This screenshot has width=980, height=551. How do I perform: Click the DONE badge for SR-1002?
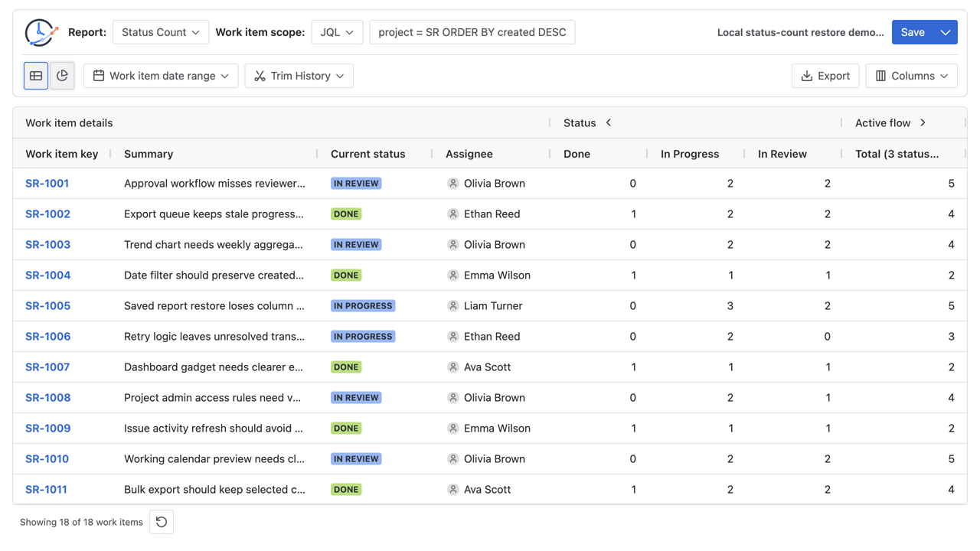click(346, 214)
